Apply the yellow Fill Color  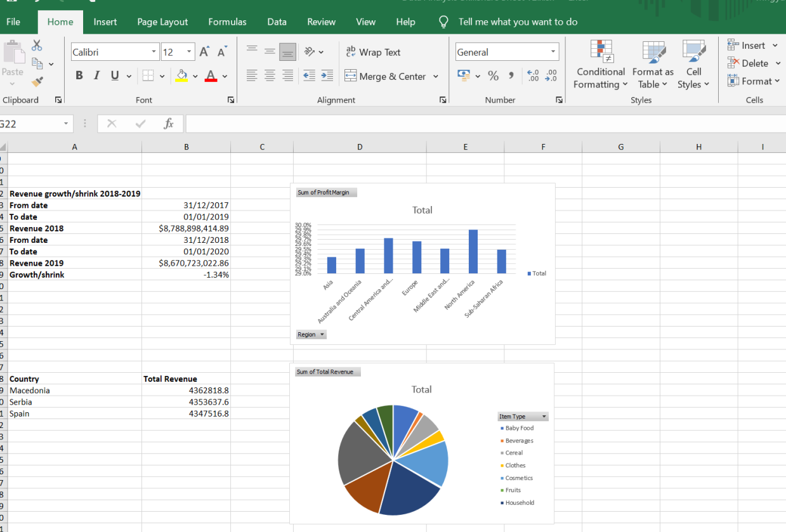click(181, 76)
